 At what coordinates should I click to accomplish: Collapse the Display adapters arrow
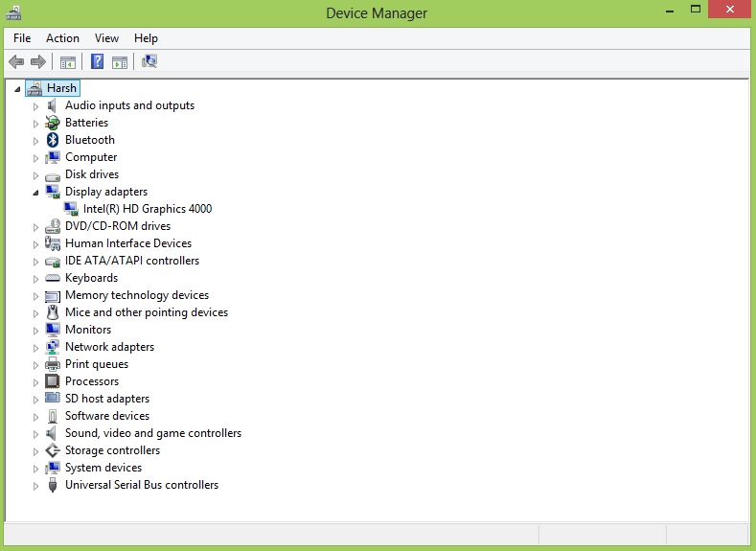pos(35,193)
